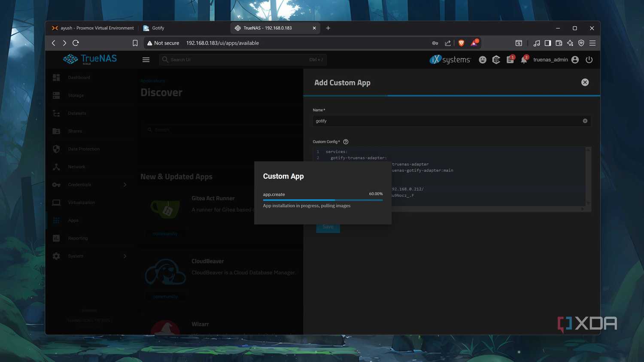Click the Save button
This screenshot has height=362, width=644.
[328, 227]
